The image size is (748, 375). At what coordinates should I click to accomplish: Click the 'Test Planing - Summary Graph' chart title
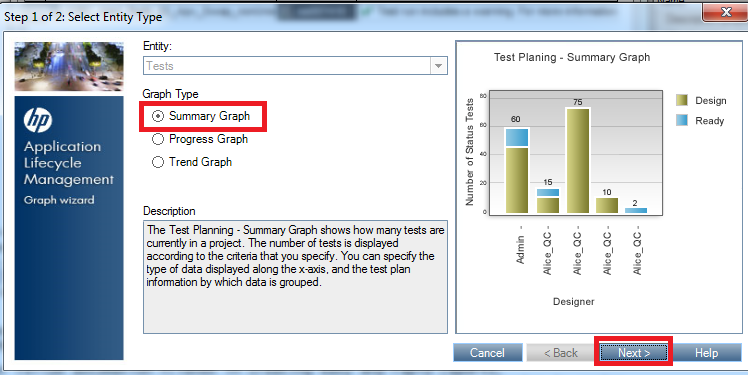click(x=572, y=57)
